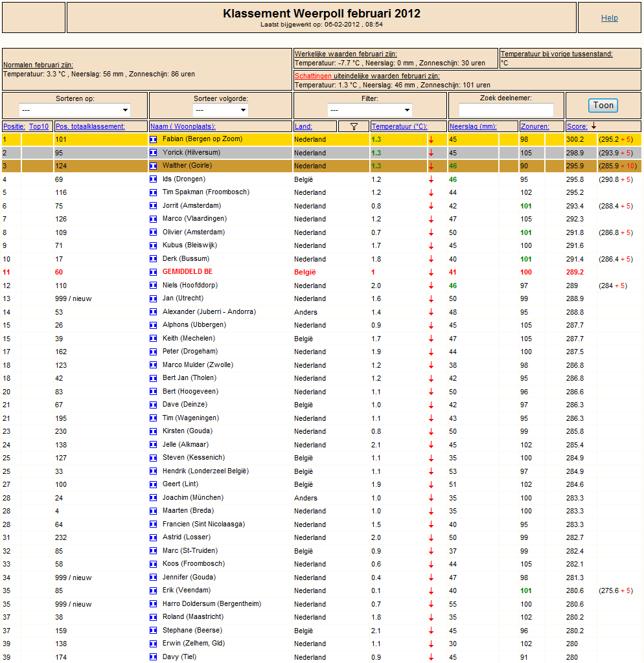Click name 'Jennifer (Gouda)'

(x=189, y=577)
